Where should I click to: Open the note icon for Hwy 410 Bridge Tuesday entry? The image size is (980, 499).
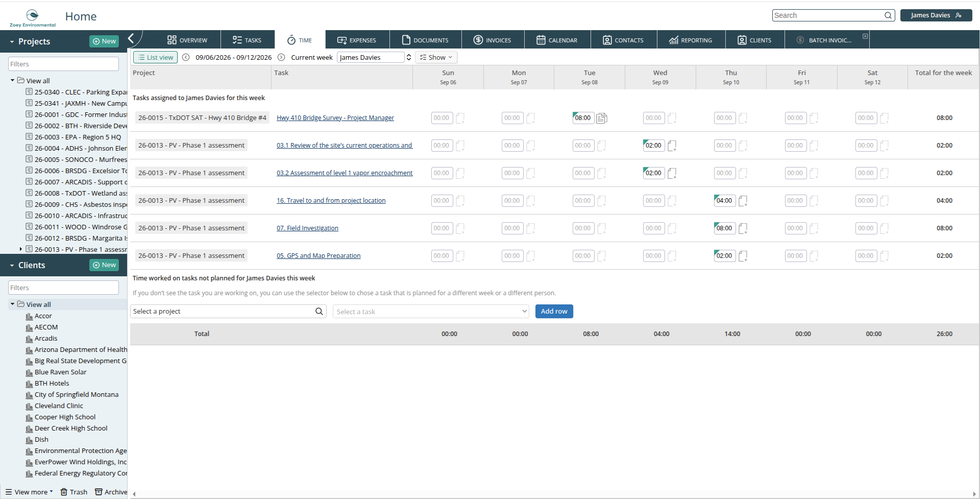click(x=601, y=118)
